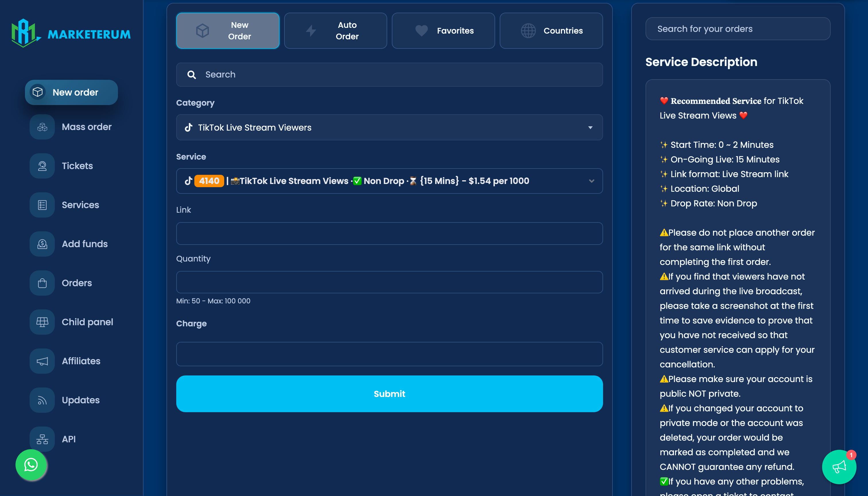Viewport: 868px width, 496px height.
Task: Open the Services sidebar link
Action: (x=80, y=205)
